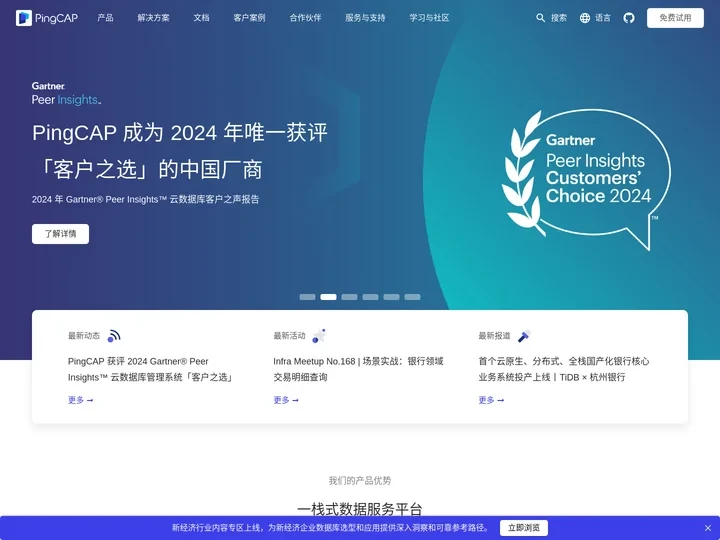Click the RSS icon beside 最新动态
The width and height of the screenshot is (720, 540).
(114, 336)
